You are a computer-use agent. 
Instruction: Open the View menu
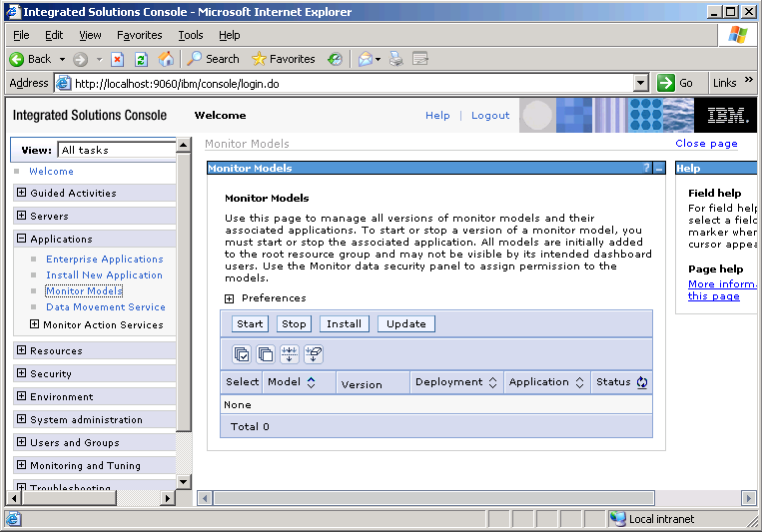91,35
